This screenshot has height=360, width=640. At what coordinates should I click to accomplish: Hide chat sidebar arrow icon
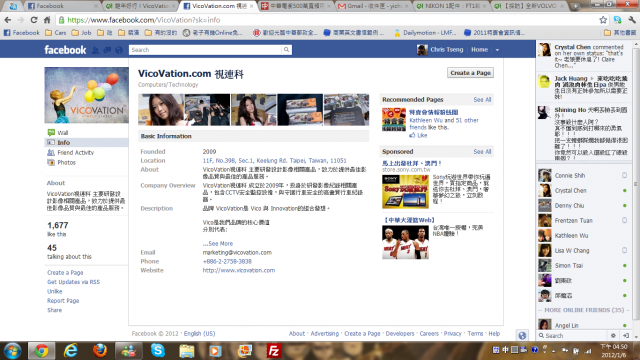(x=626, y=336)
